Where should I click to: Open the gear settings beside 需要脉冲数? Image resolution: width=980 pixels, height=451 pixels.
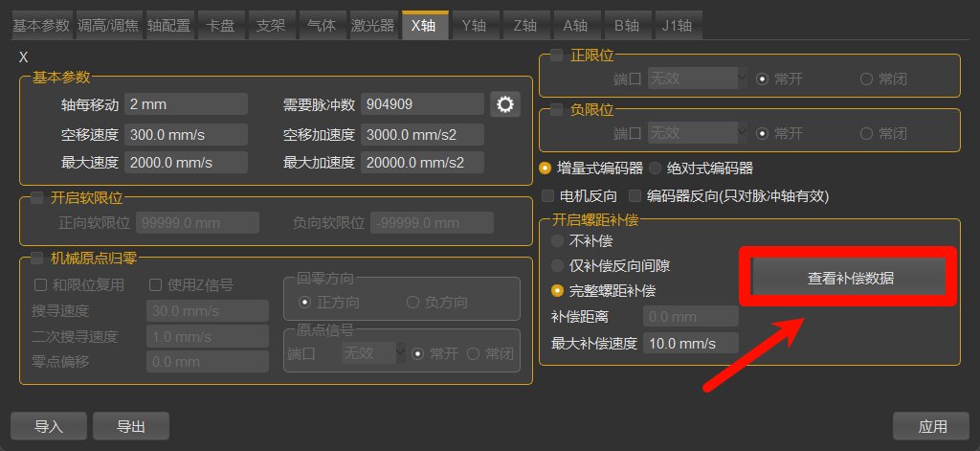click(x=505, y=104)
